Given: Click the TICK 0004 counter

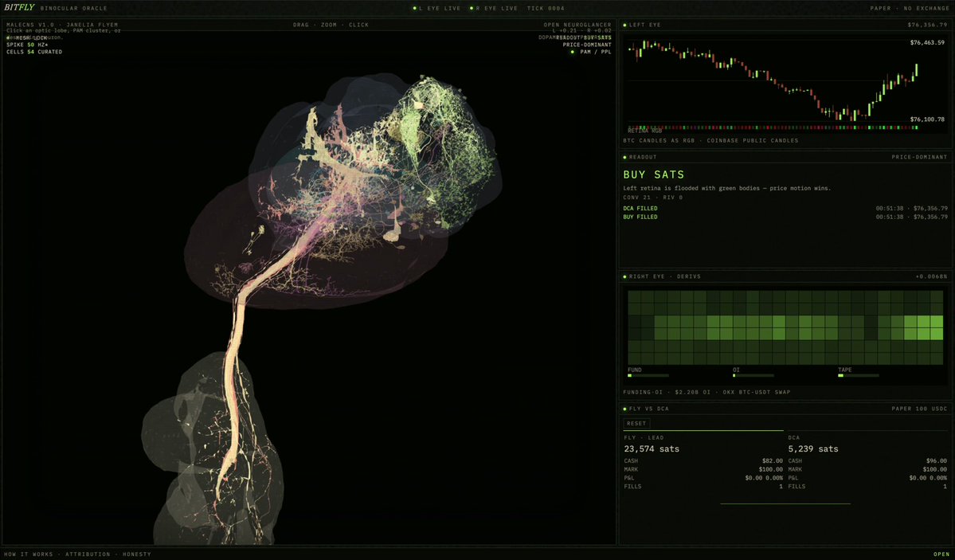Looking at the screenshot, I should click(x=546, y=9).
